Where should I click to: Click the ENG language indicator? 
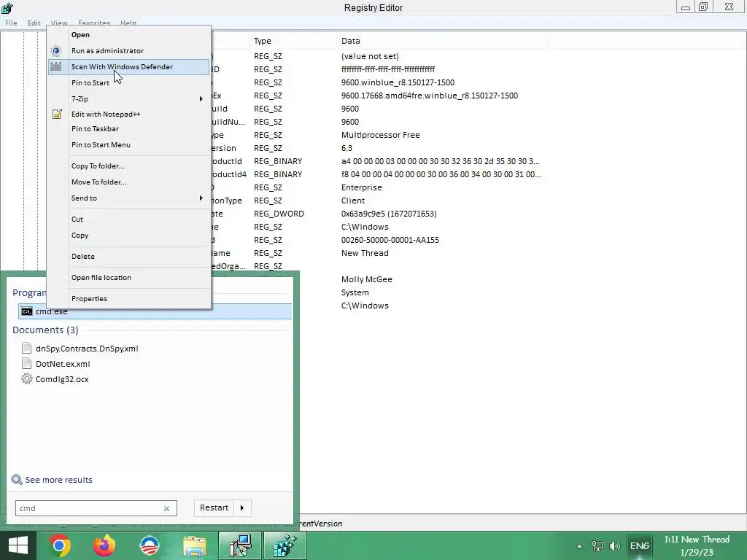639,546
